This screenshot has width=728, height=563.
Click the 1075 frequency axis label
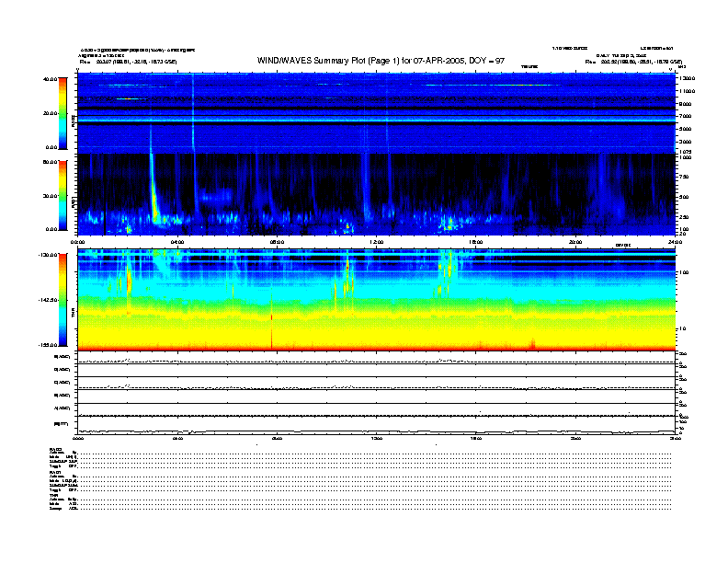pos(686,152)
